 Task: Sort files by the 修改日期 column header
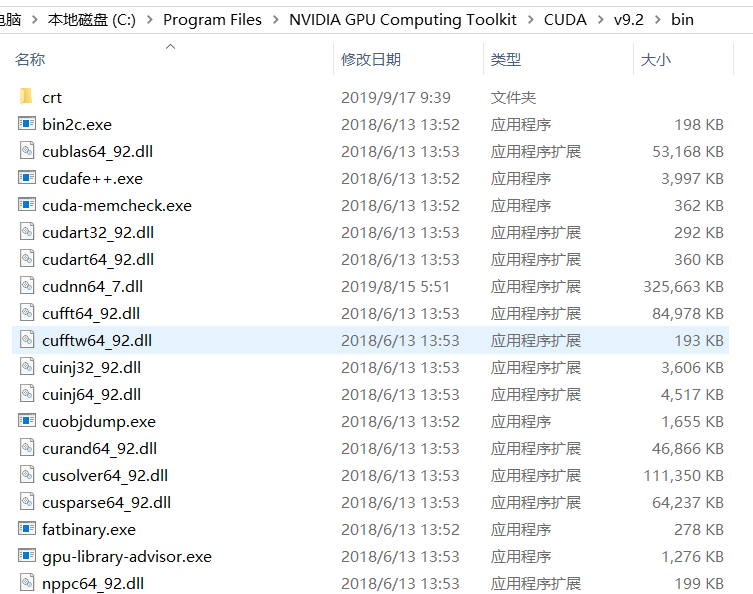(x=371, y=60)
